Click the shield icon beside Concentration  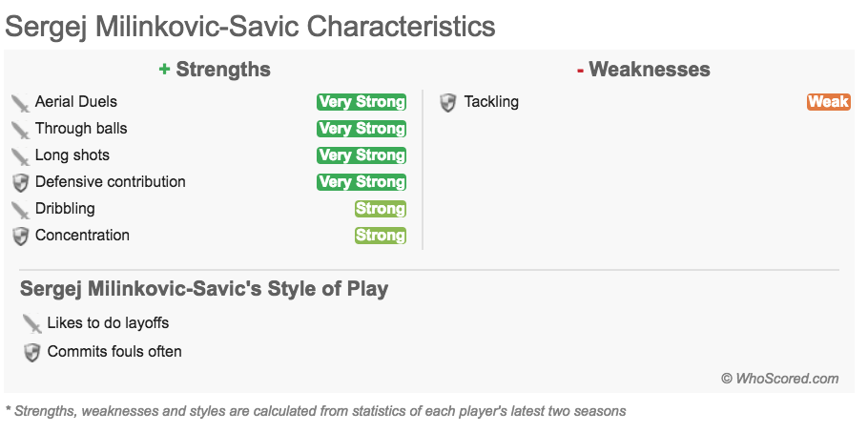[x=20, y=236]
